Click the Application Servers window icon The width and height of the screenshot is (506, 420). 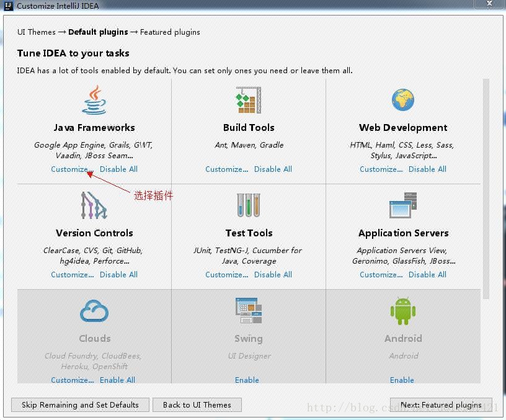click(x=403, y=205)
